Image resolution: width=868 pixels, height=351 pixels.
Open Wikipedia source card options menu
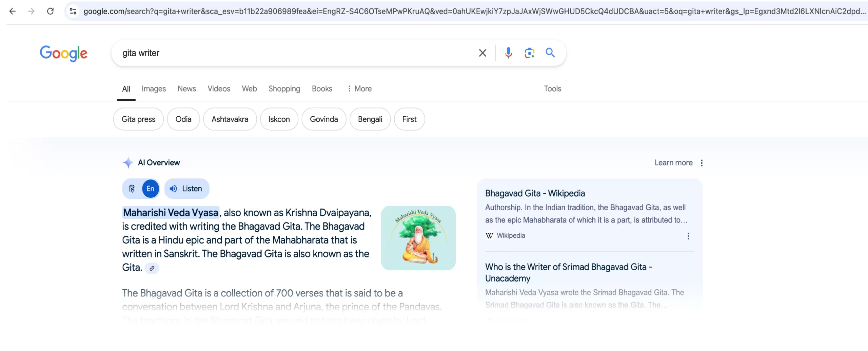click(688, 236)
